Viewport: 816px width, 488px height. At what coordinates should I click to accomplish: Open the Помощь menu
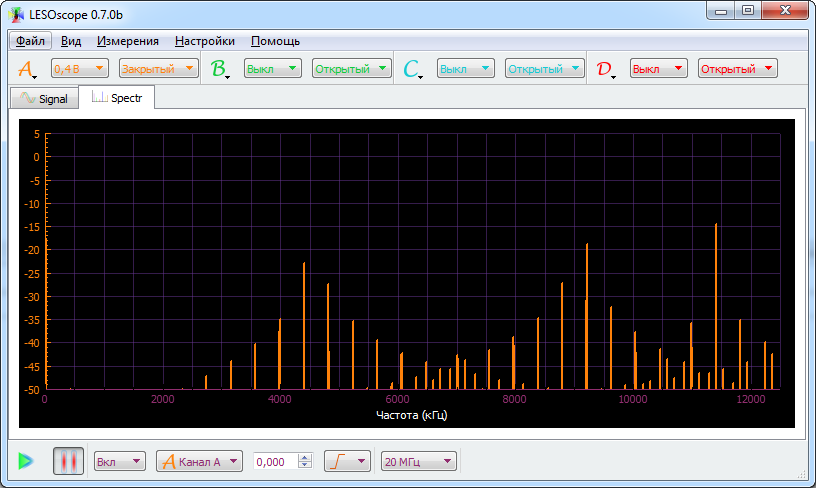[275, 41]
